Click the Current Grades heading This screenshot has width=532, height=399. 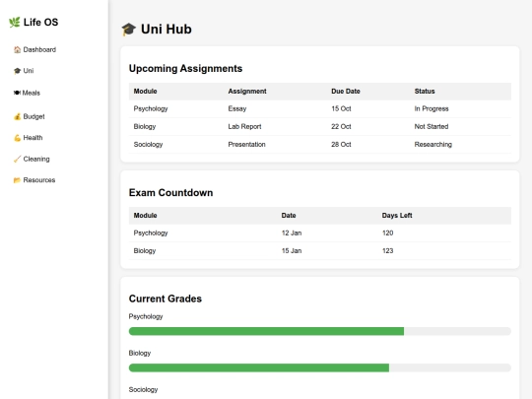click(166, 299)
